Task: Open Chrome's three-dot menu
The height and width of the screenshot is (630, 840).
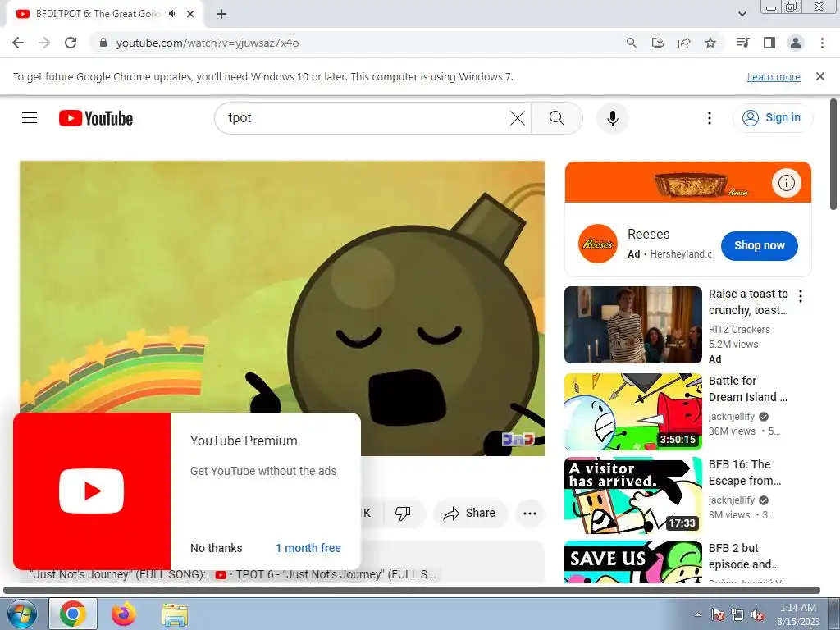Action: 822,43
